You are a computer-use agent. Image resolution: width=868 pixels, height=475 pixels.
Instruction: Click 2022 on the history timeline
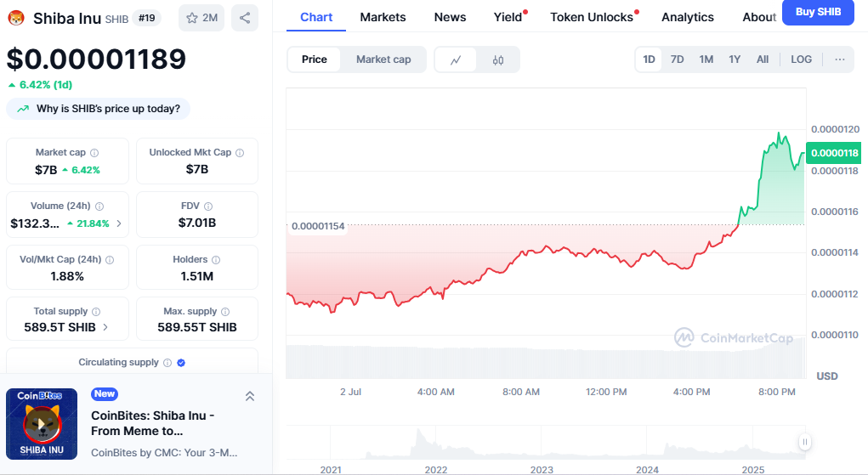point(435,469)
